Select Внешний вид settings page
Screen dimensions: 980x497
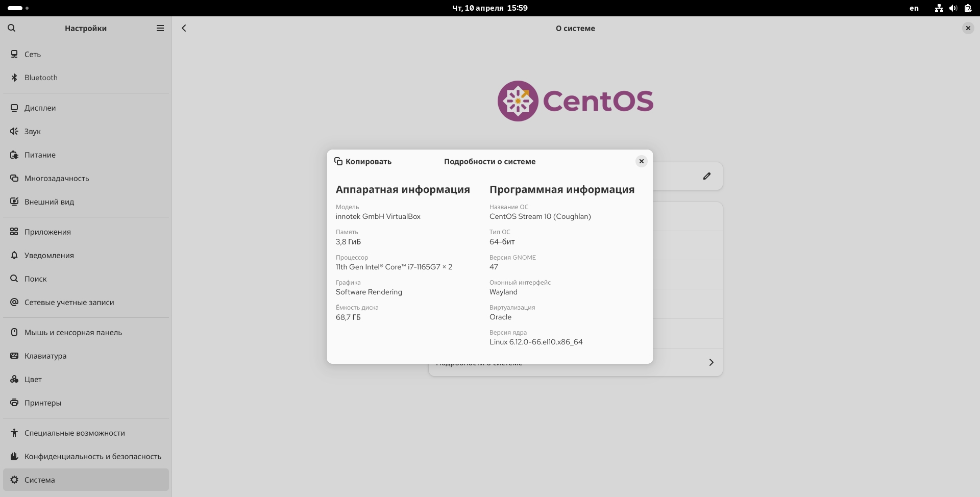pos(86,202)
